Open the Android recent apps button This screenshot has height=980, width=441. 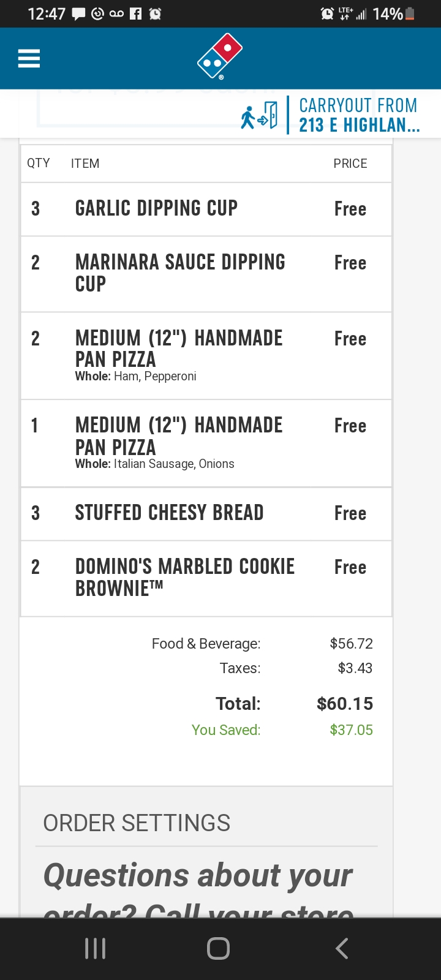point(95,948)
